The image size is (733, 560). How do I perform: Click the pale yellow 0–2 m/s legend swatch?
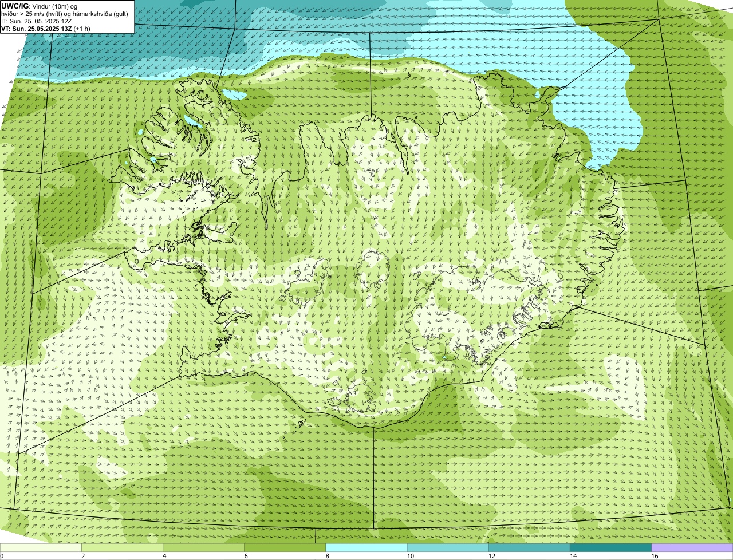pyautogui.click(x=41, y=548)
